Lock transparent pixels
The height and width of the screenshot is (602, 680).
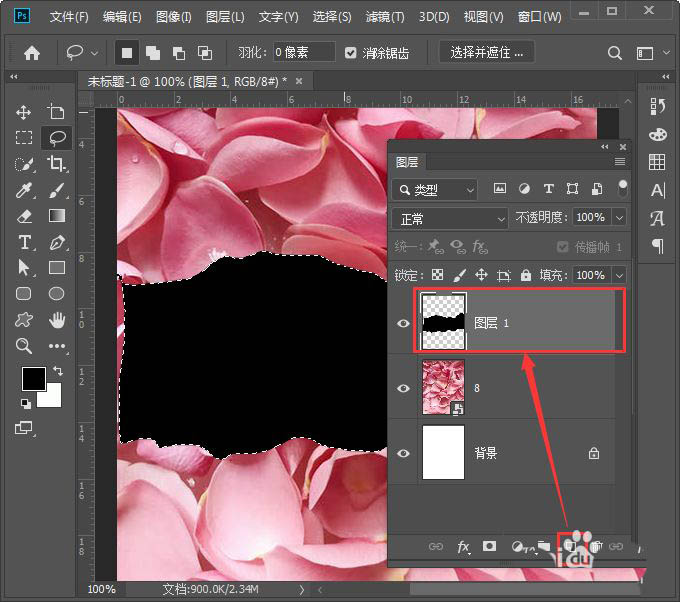tap(437, 275)
